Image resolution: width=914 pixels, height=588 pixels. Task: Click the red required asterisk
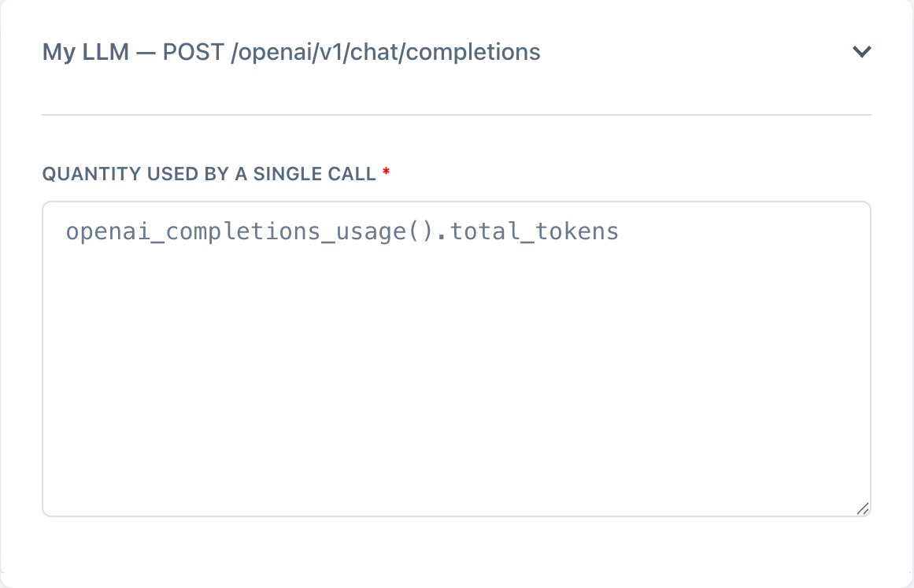pyautogui.click(x=386, y=173)
